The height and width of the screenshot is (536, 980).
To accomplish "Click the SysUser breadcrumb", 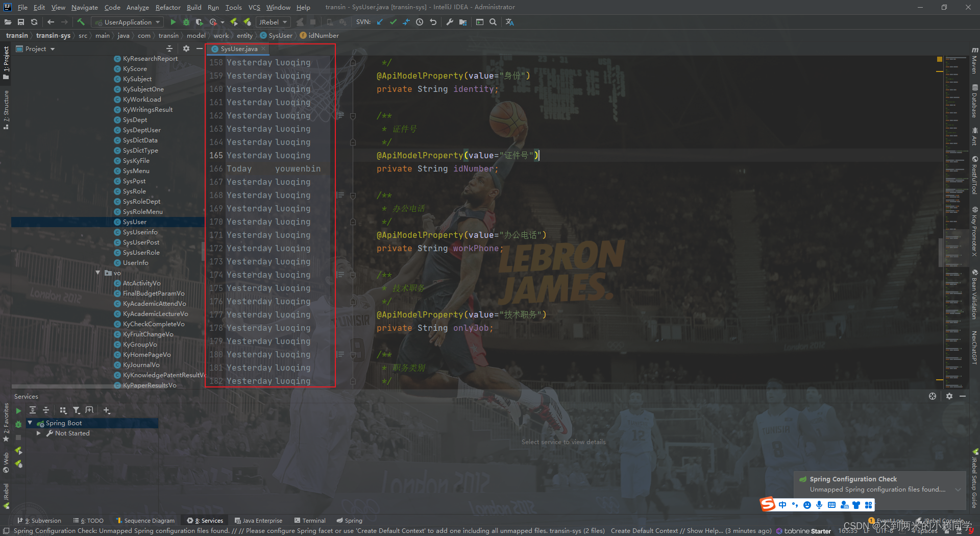I will [x=277, y=35].
